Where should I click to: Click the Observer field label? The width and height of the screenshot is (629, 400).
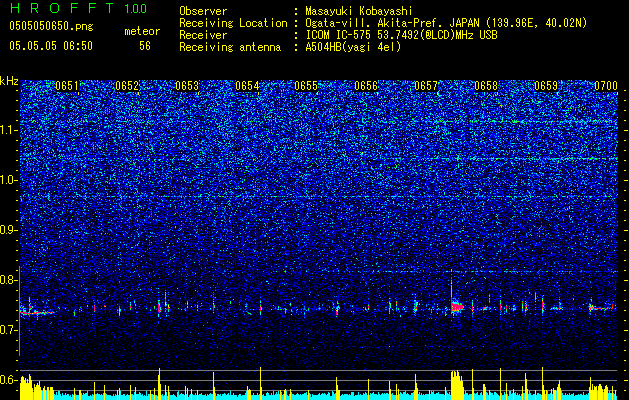coord(203,11)
